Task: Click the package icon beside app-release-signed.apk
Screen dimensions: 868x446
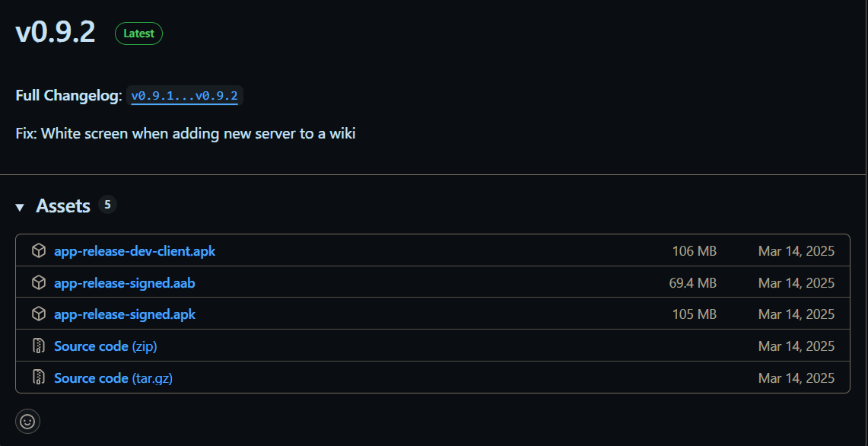Action: tap(39, 314)
